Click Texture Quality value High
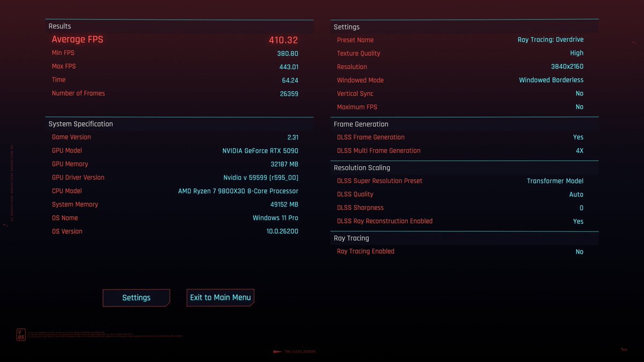This screenshot has height=362, width=644. tap(577, 54)
